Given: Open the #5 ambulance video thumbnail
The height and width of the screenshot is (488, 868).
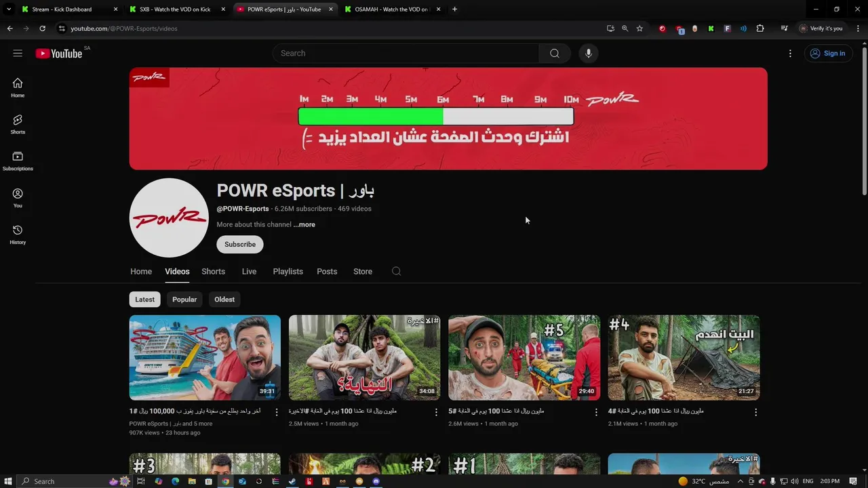Looking at the screenshot, I should point(524,357).
